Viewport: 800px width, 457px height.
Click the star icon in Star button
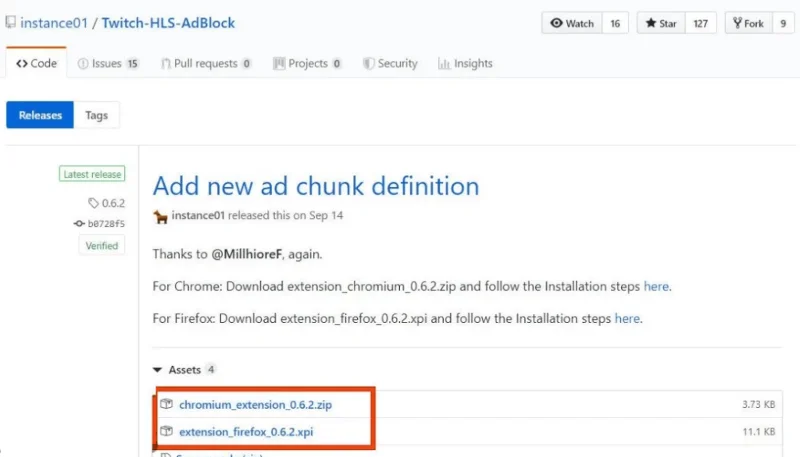pyautogui.click(x=651, y=23)
